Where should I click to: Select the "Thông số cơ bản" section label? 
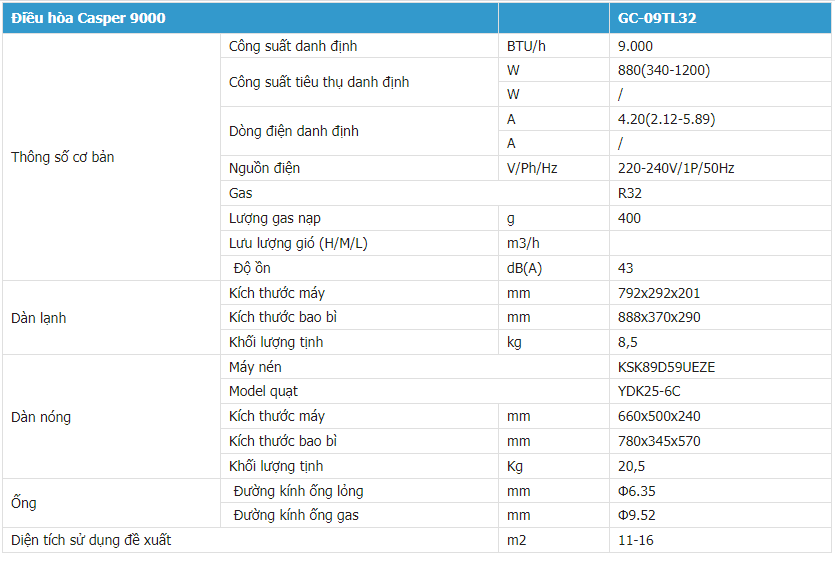(x=63, y=157)
